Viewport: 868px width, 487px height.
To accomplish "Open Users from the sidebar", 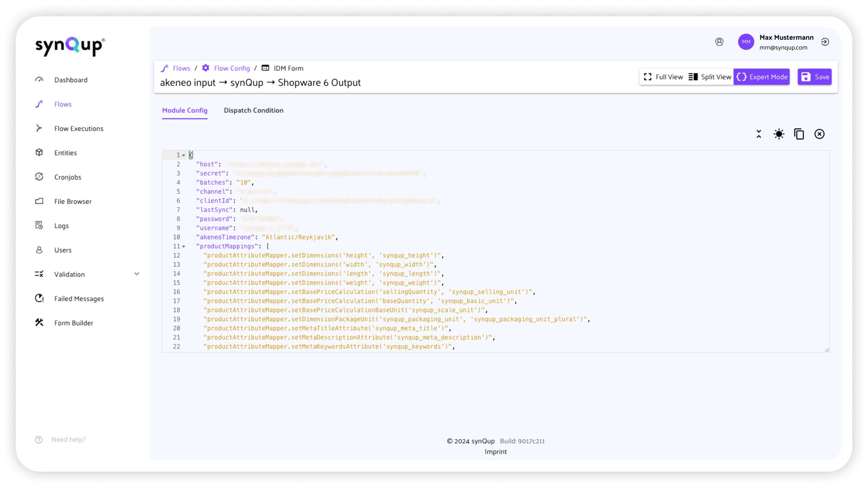I will (x=63, y=250).
